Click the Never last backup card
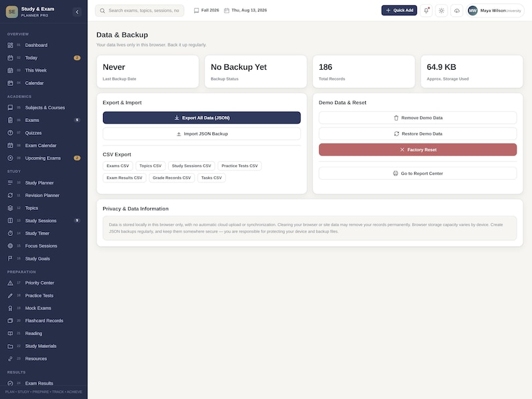The image size is (532, 399). [x=147, y=72]
